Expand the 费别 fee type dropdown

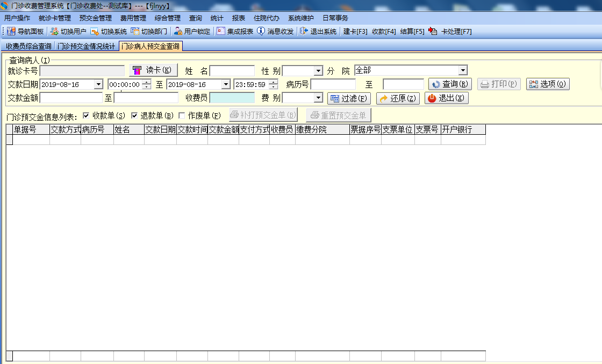coord(318,98)
